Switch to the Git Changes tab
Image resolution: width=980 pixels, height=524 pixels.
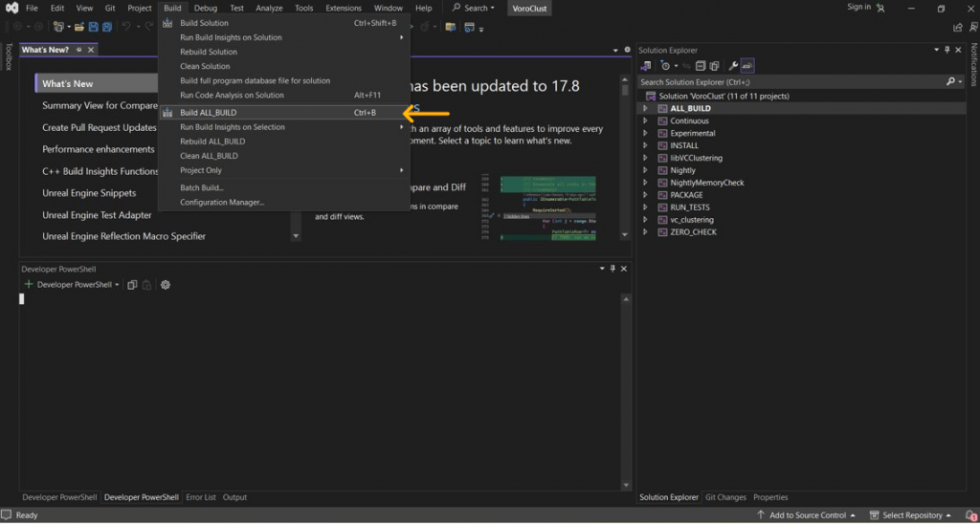coord(725,497)
